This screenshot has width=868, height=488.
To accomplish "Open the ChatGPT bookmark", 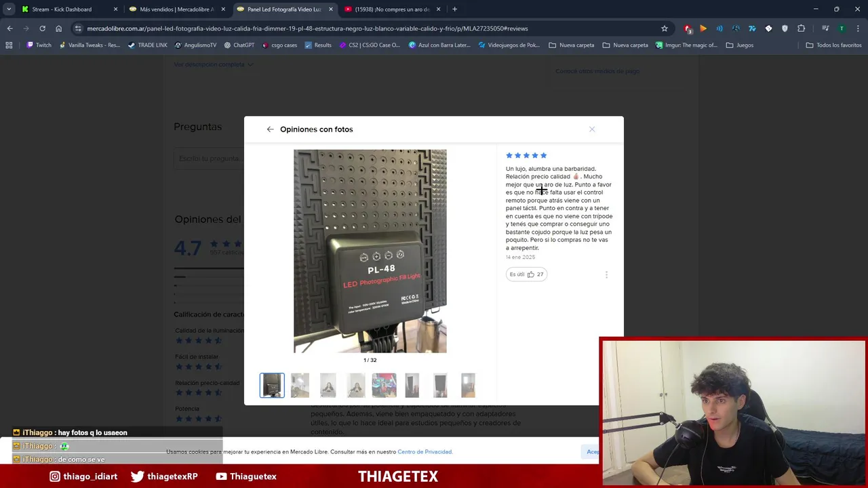I will pos(239,45).
